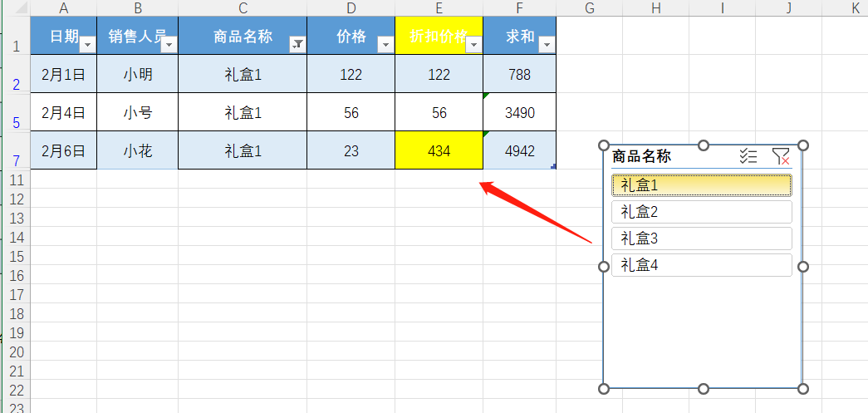The image size is (868, 413).
Task: Open the filtered 商品名称 column dropdown
Action: coord(297,46)
